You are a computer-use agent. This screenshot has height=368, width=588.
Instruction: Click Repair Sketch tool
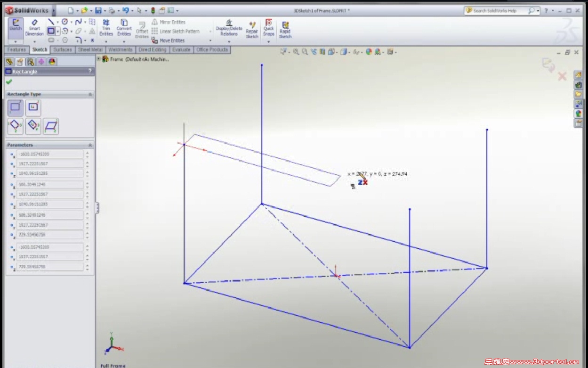[x=252, y=29]
